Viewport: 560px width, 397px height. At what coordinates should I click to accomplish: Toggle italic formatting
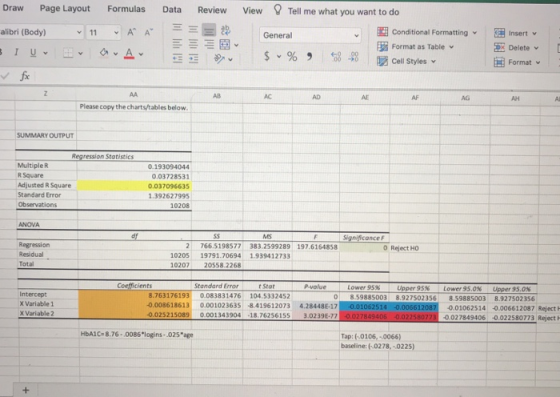click(16, 52)
